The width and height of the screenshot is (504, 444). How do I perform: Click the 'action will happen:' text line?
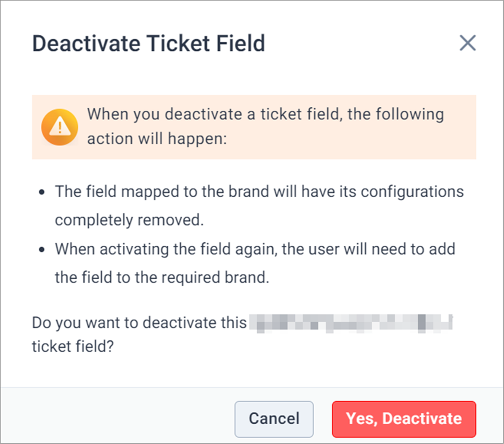(157, 139)
